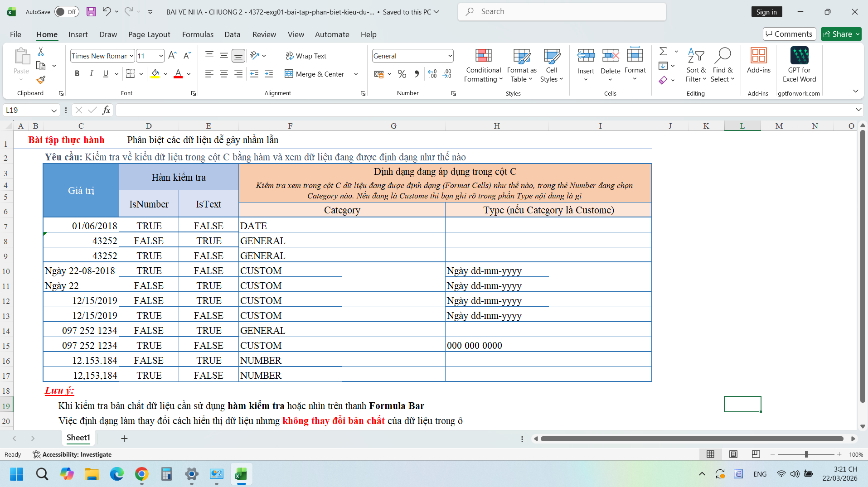This screenshot has height=487, width=868.
Task: Open the Comments pane button
Action: point(789,34)
